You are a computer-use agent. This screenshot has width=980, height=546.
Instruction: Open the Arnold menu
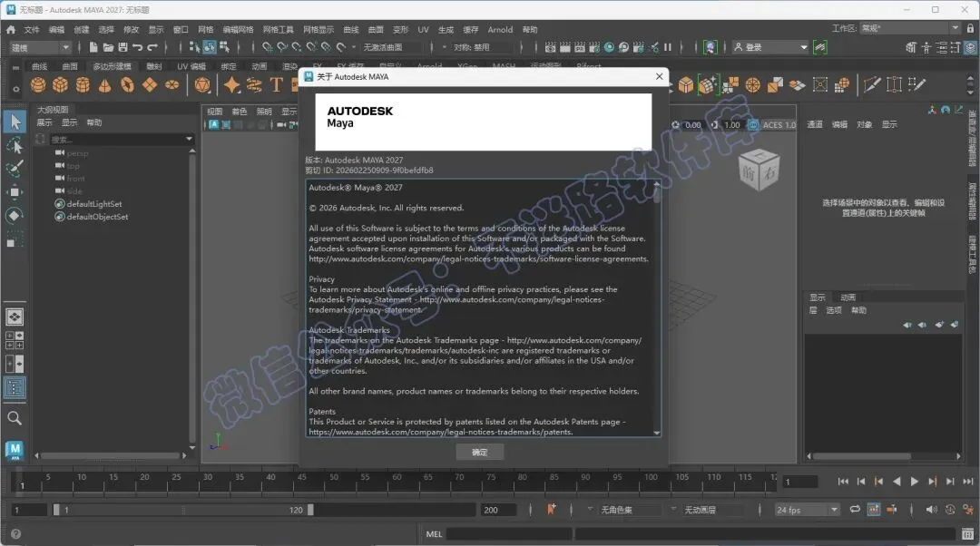point(500,29)
